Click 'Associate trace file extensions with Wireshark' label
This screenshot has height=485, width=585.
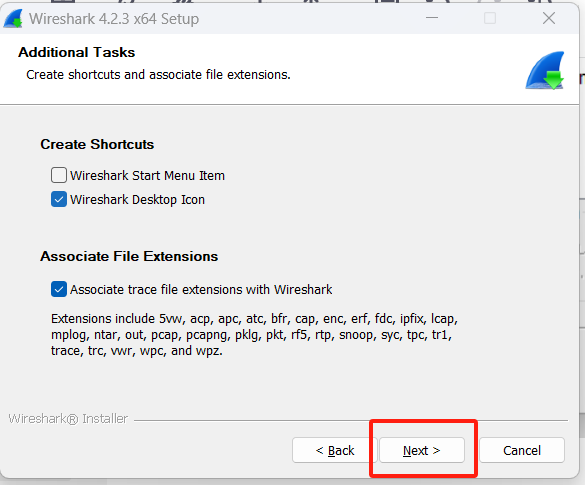(201, 290)
